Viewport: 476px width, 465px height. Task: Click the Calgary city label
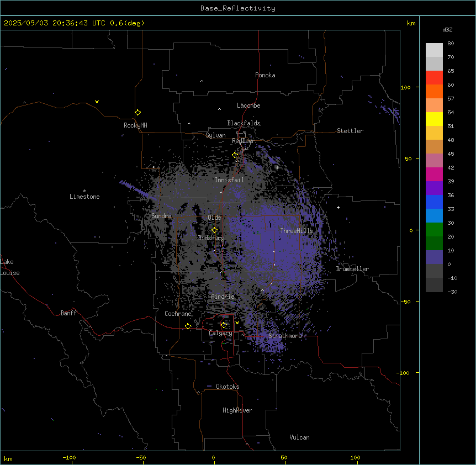(220, 333)
